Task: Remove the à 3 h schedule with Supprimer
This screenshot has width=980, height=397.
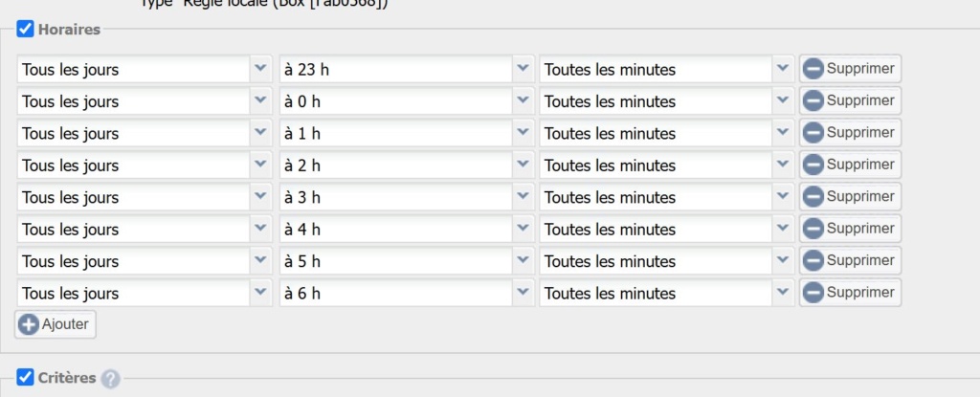Action: 850,196
